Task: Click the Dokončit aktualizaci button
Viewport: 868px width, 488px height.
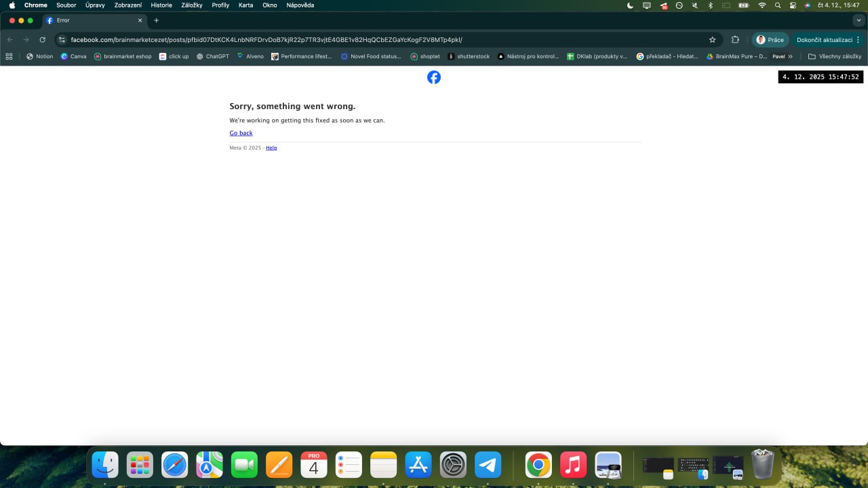Action: (825, 40)
